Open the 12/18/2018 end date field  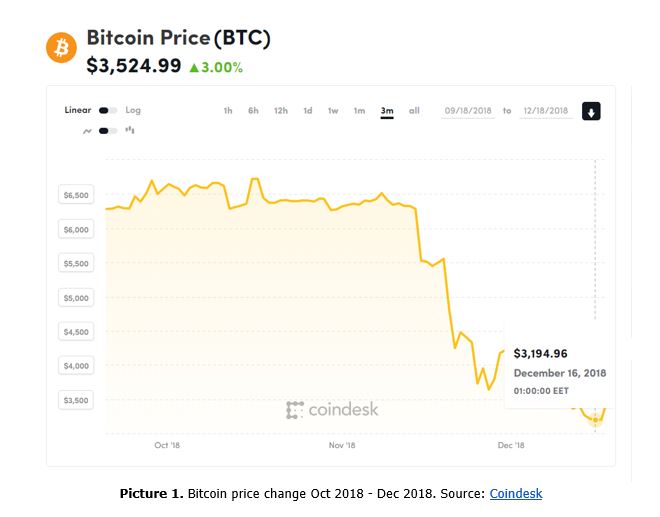point(546,111)
